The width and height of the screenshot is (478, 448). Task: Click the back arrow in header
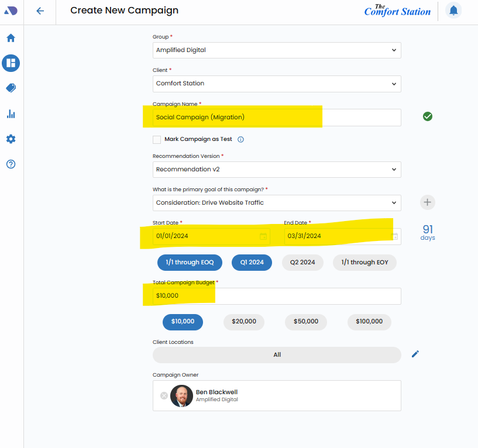tap(40, 11)
